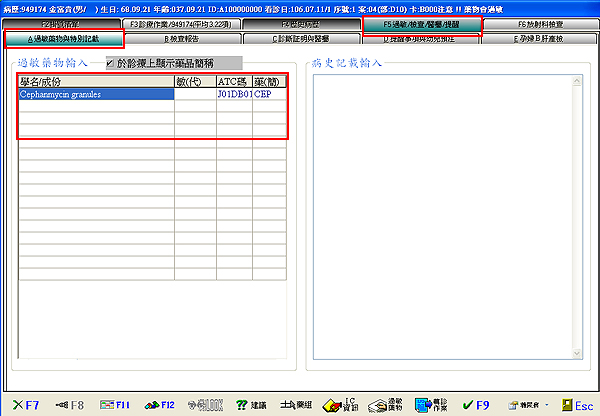Image resolution: width=600 pixels, height=416 pixels.
Task: Exit using the Esc door icon
Action: pyautogui.click(x=577, y=405)
